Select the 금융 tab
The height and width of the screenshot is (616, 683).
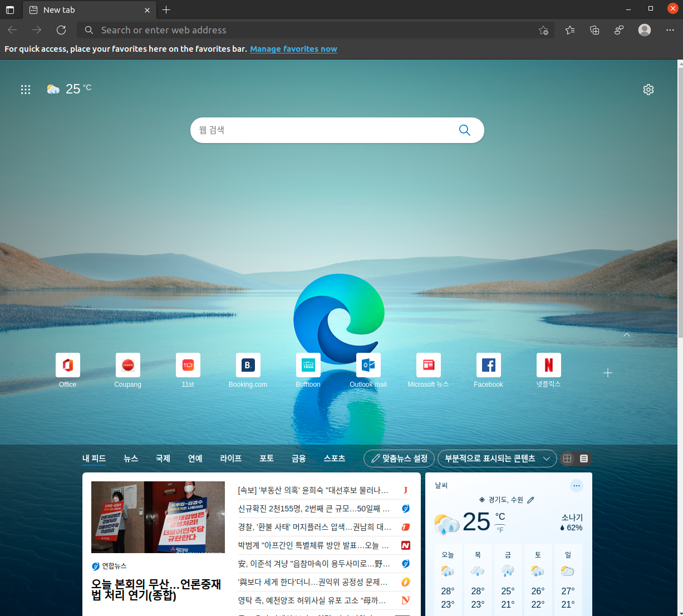coord(299,459)
